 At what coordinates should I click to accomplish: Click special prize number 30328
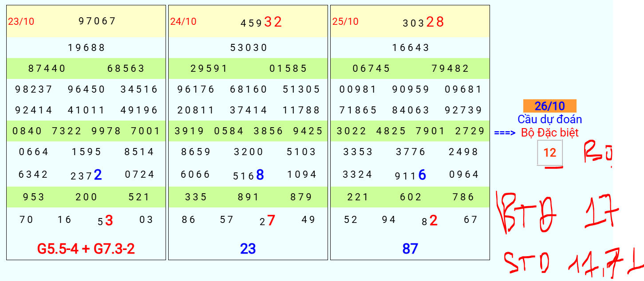pyautogui.click(x=423, y=22)
